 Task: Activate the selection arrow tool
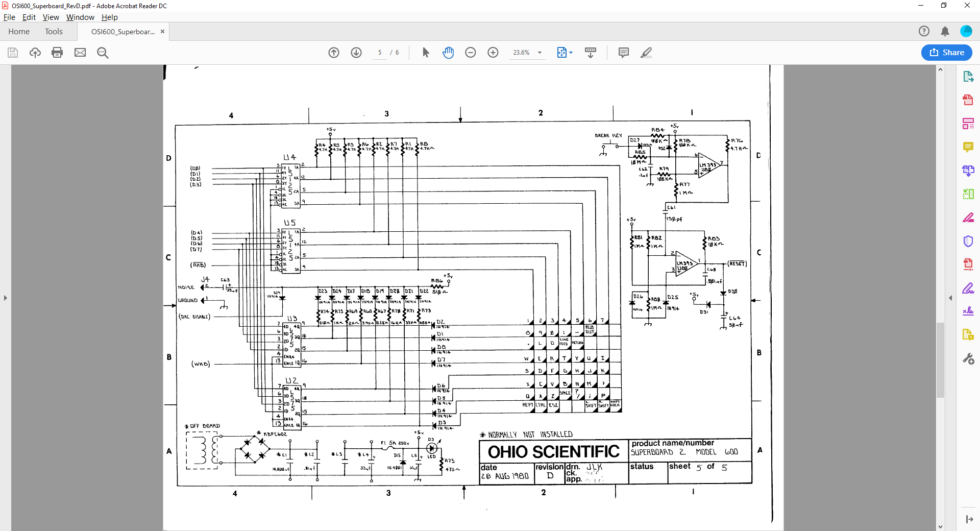[x=426, y=53]
